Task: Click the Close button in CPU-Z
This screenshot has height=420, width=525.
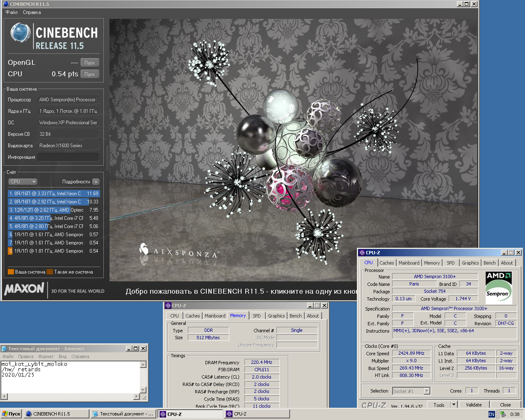Action: tap(505, 405)
